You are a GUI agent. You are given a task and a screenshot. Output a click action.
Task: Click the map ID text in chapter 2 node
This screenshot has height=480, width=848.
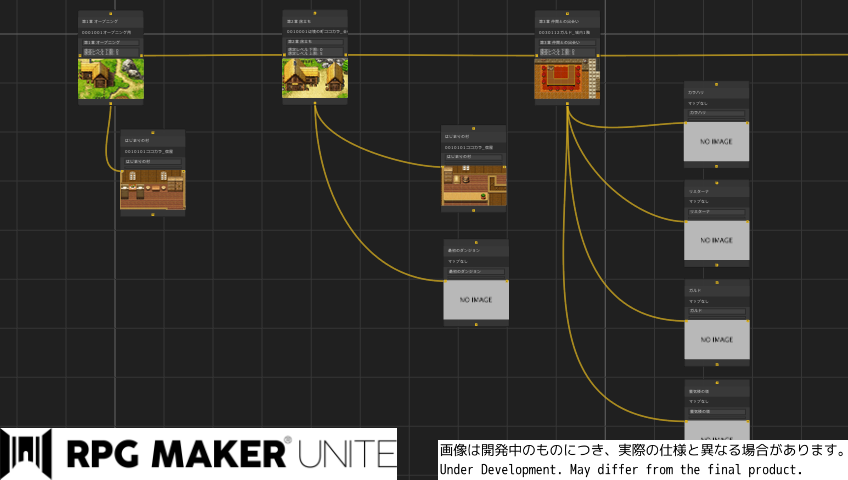[316, 32]
